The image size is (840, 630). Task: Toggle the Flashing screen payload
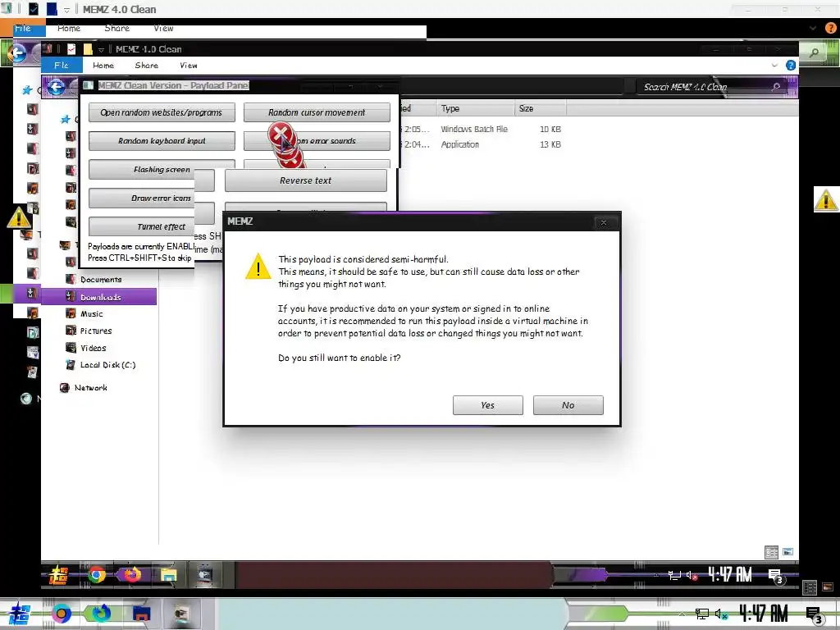[162, 169]
